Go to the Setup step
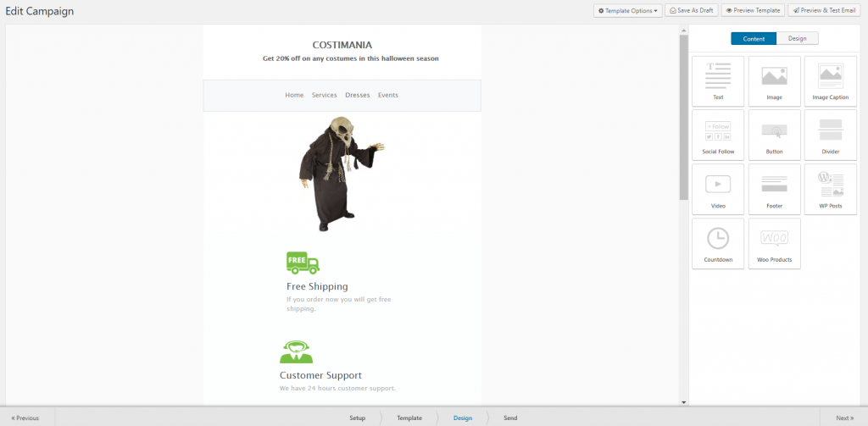The height and width of the screenshot is (426, 868). (x=357, y=418)
